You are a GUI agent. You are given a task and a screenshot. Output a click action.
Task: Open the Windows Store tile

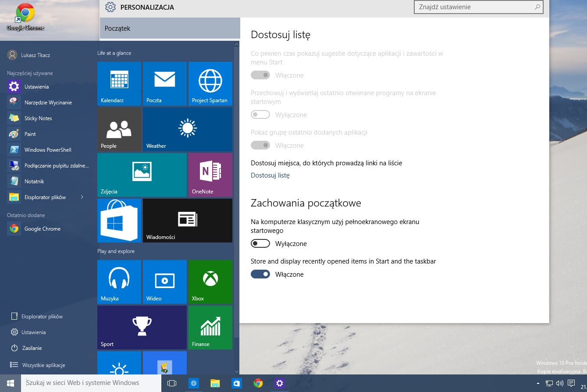119,221
